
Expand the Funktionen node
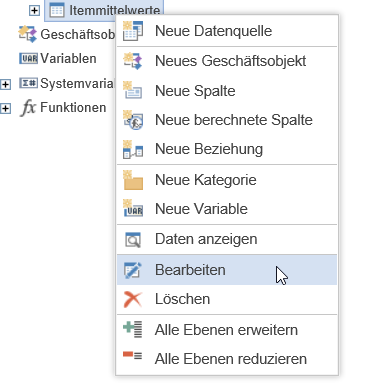click(x=5, y=108)
